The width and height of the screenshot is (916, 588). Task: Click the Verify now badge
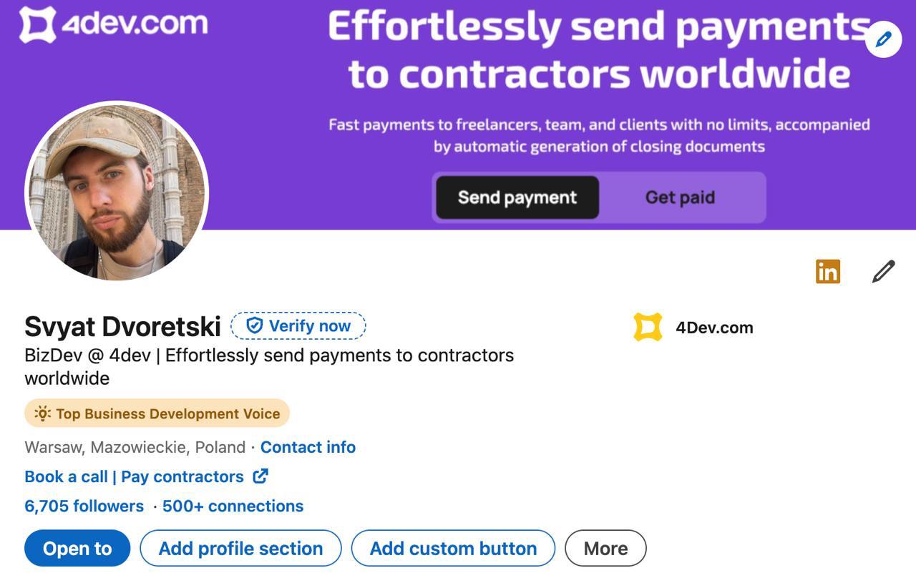pos(298,325)
